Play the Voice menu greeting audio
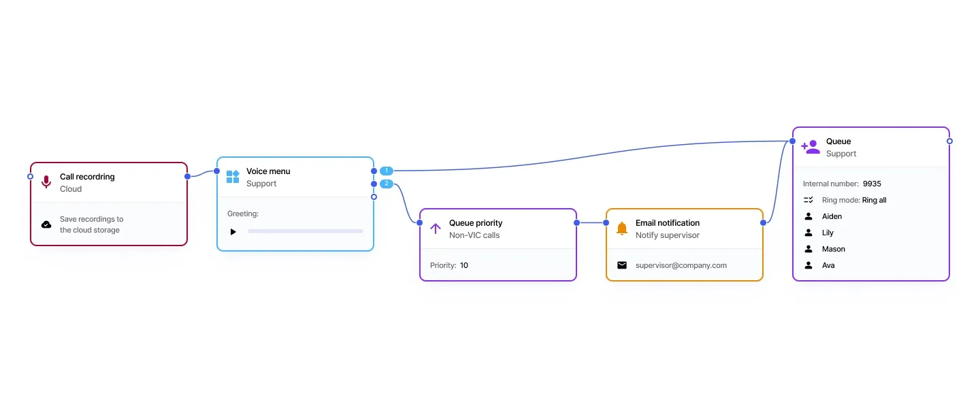980x408 pixels. pyautogui.click(x=233, y=231)
